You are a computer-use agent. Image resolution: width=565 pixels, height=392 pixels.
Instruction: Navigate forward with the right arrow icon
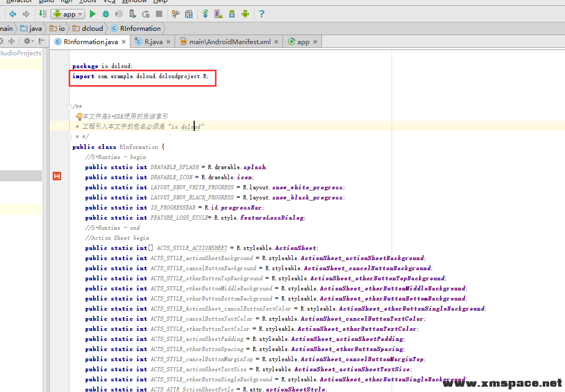pos(26,14)
